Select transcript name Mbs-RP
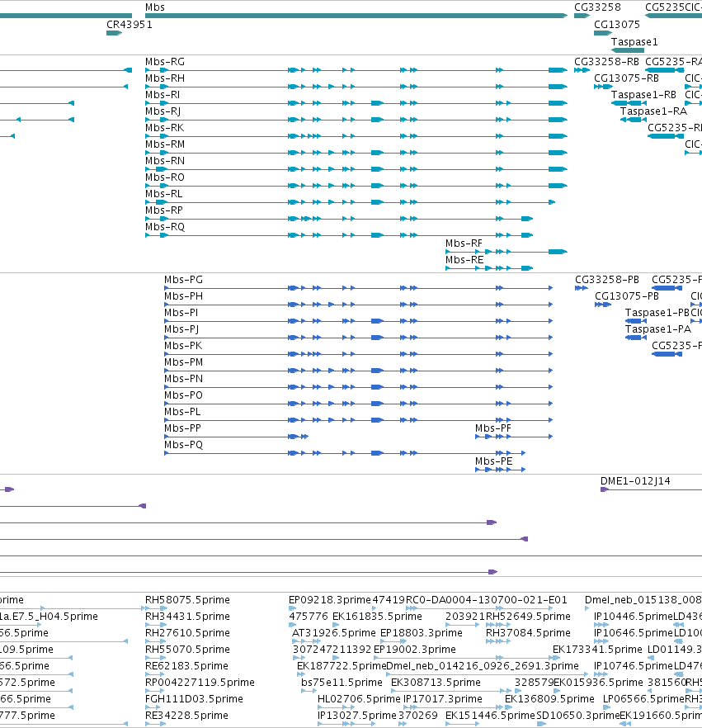 [x=164, y=210]
